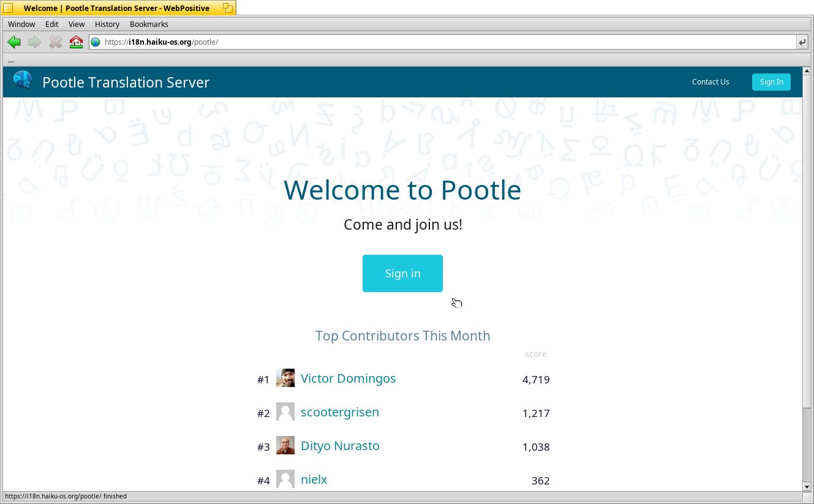Click the scrollbar down arrow
The height and width of the screenshot is (504, 814).
tap(807, 486)
